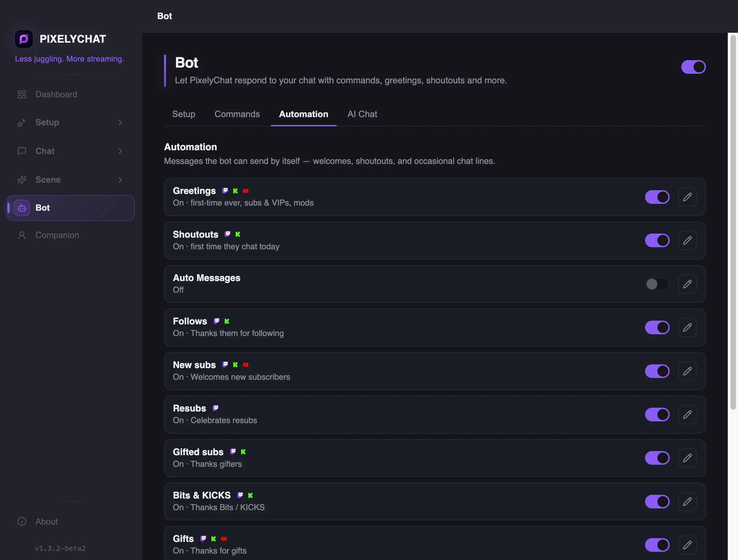Disable the Greetings toggle
Image resolution: width=738 pixels, height=560 pixels.
click(x=657, y=197)
